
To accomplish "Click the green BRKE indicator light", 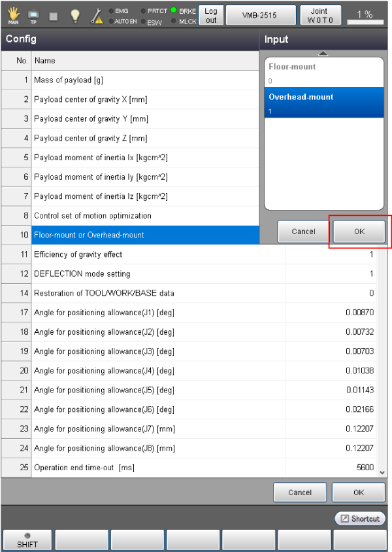I will (174, 10).
